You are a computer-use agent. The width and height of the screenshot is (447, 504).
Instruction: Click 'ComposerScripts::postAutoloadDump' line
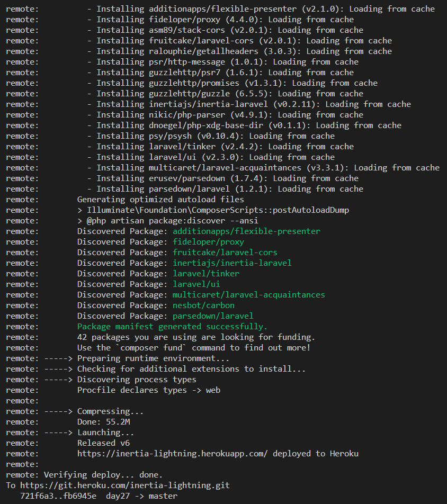click(x=213, y=210)
